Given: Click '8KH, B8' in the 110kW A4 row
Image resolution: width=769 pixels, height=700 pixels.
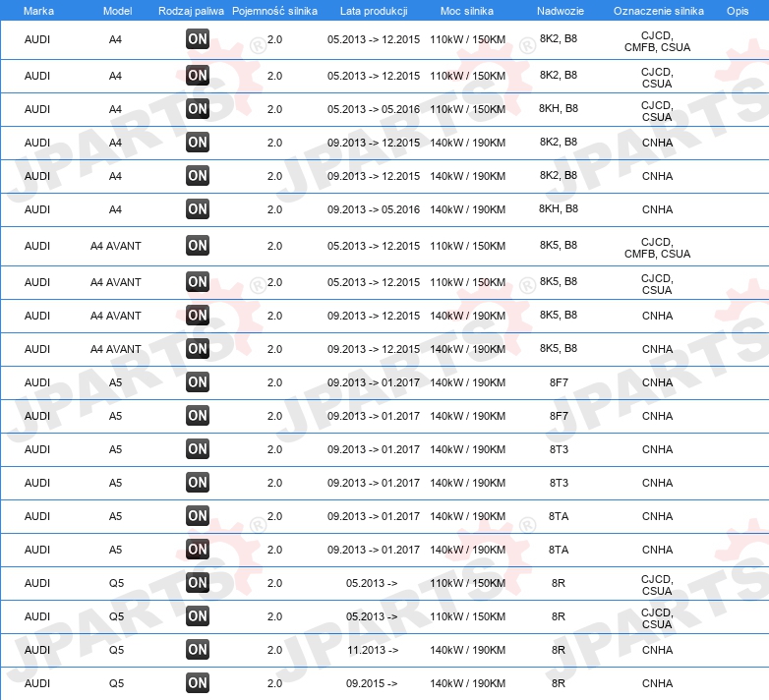Looking at the screenshot, I should 559,108.
